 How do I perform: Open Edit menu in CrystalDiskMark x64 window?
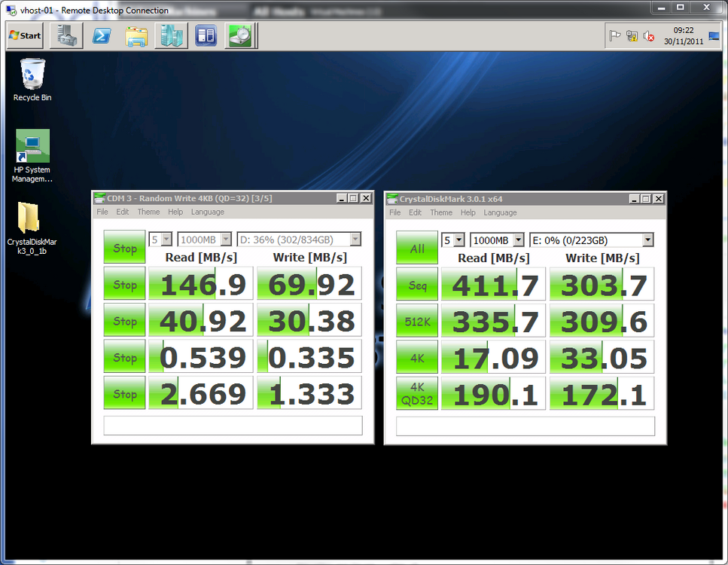pos(415,212)
